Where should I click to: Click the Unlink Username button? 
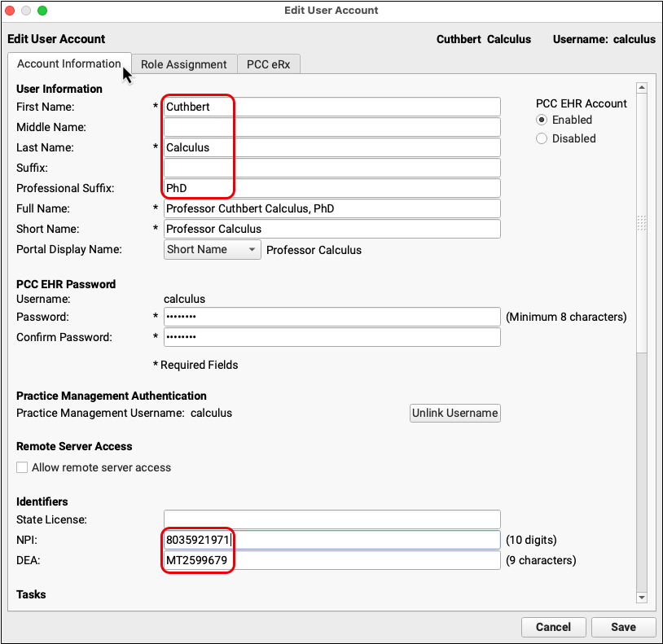tap(454, 413)
